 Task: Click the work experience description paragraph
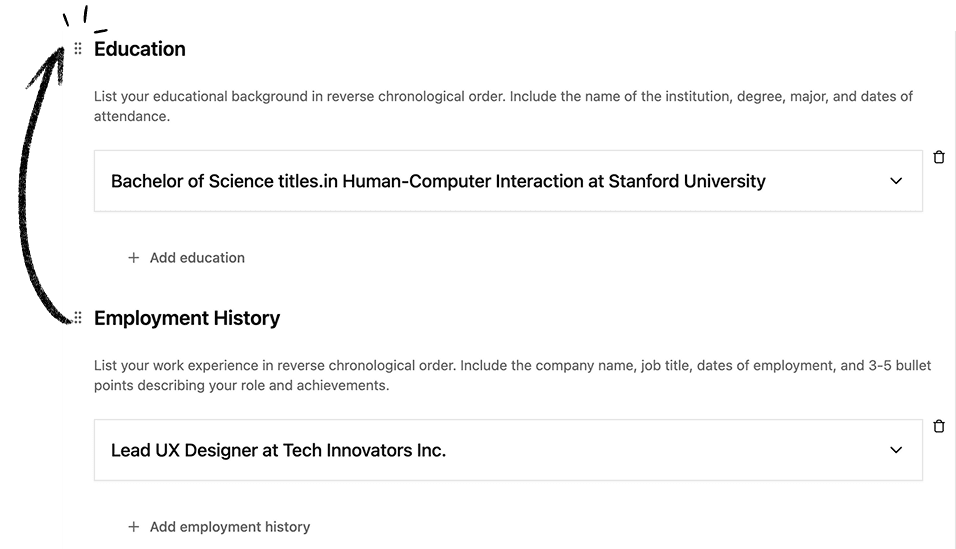click(x=512, y=375)
